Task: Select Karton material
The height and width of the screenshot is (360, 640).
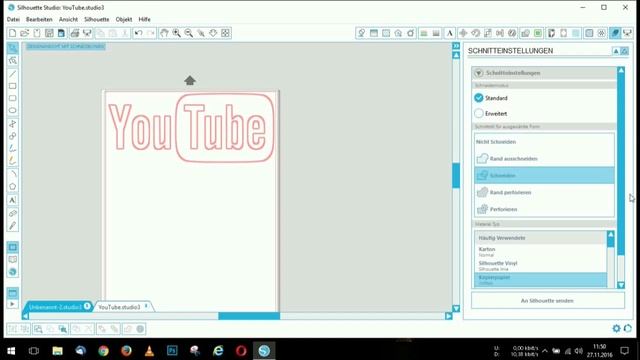Action: [x=540, y=251]
